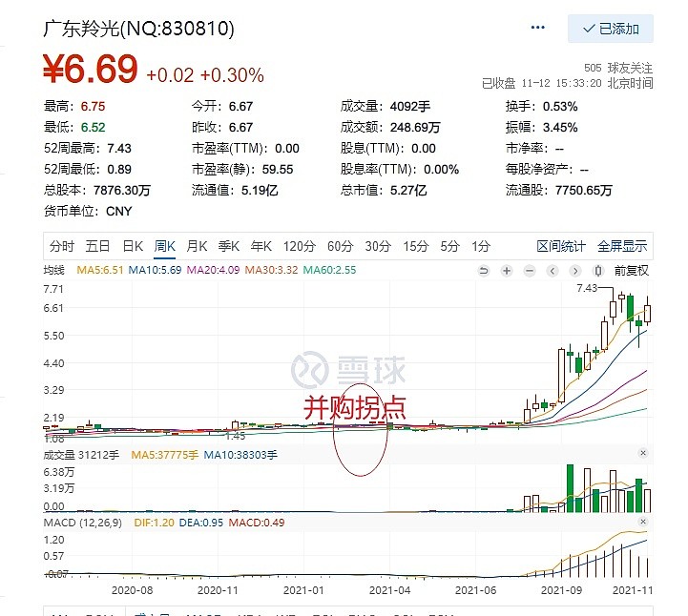The width and height of the screenshot is (688, 616).
Task: Switch to the 五日 tab
Action: coord(97,246)
